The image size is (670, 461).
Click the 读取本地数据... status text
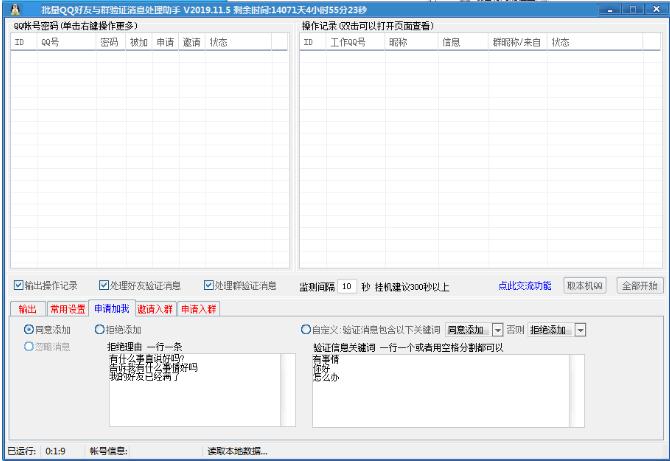click(238, 451)
